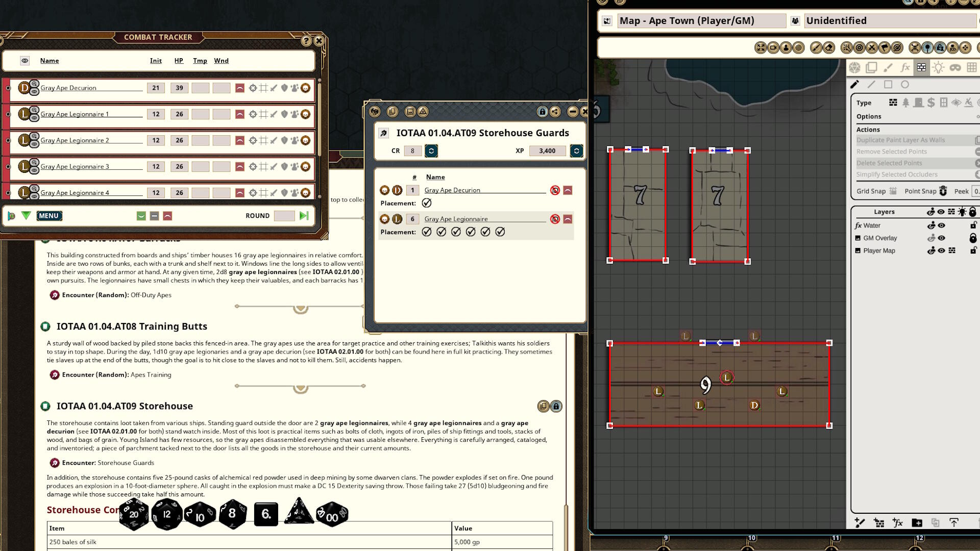Switch to the FX tab
The width and height of the screenshot is (980, 551).
(x=905, y=68)
